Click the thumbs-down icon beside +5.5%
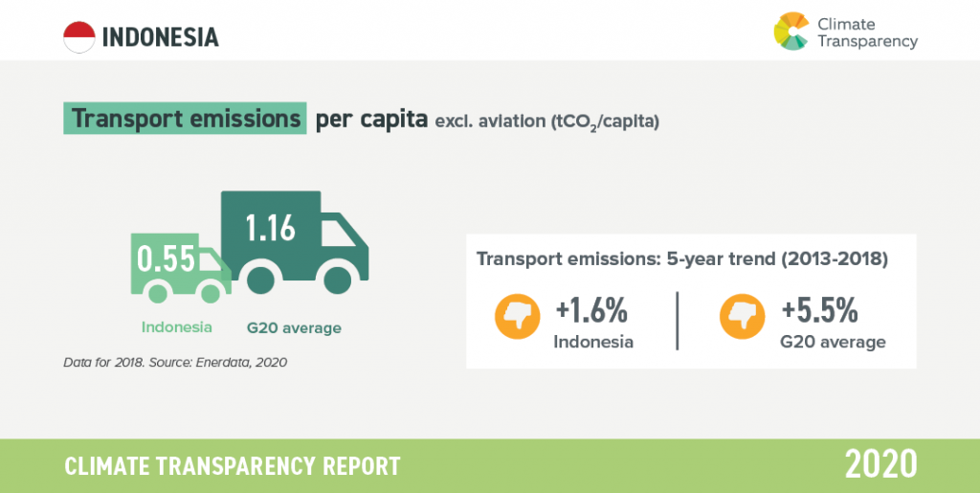The image size is (980, 493). [743, 319]
